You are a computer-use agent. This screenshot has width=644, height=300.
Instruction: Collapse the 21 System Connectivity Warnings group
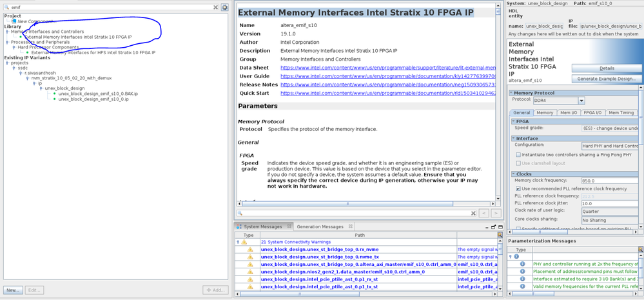(x=239, y=242)
